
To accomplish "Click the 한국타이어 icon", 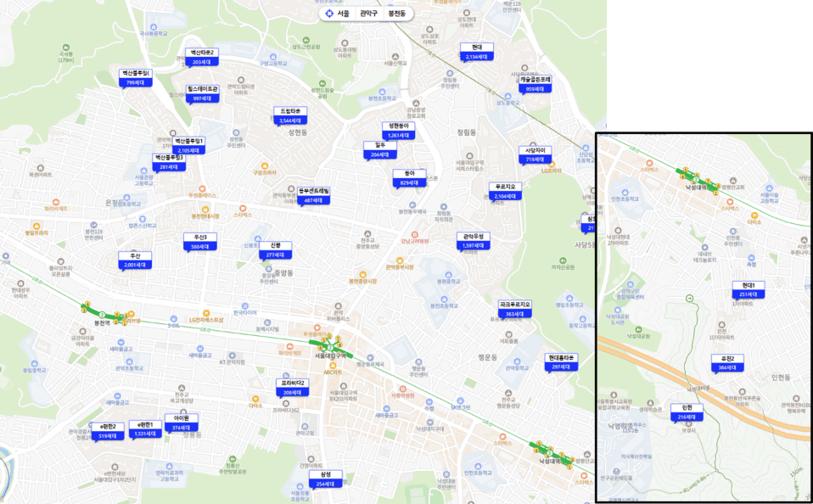I will point(244,306).
